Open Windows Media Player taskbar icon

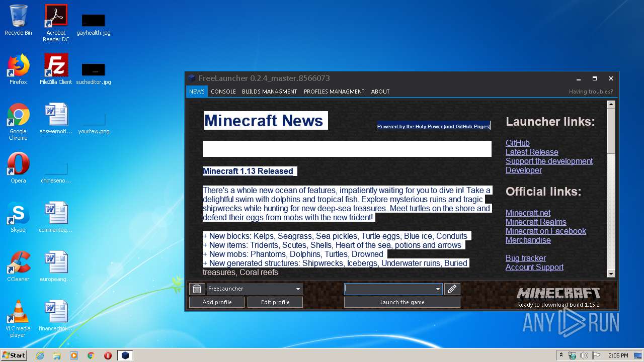click(x=74, y=355)
